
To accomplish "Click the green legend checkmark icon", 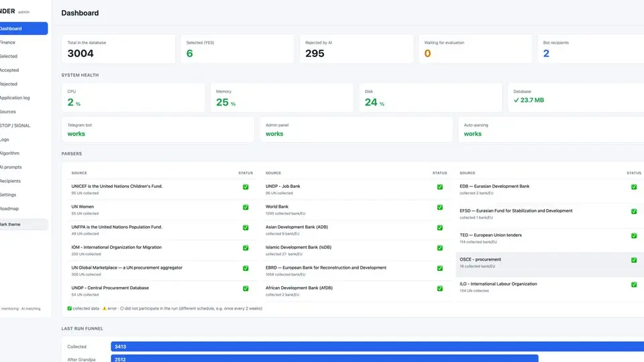I will [69, 308].
